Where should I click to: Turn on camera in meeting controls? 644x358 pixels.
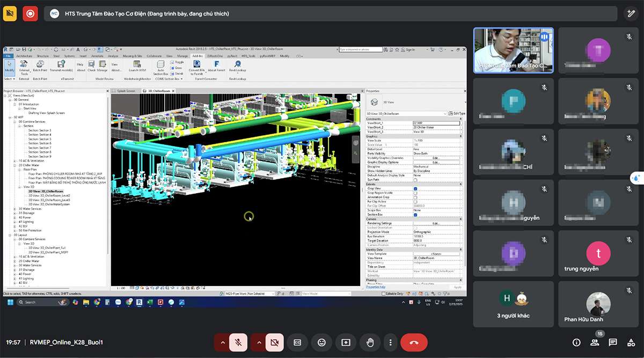tap(274, 342)
